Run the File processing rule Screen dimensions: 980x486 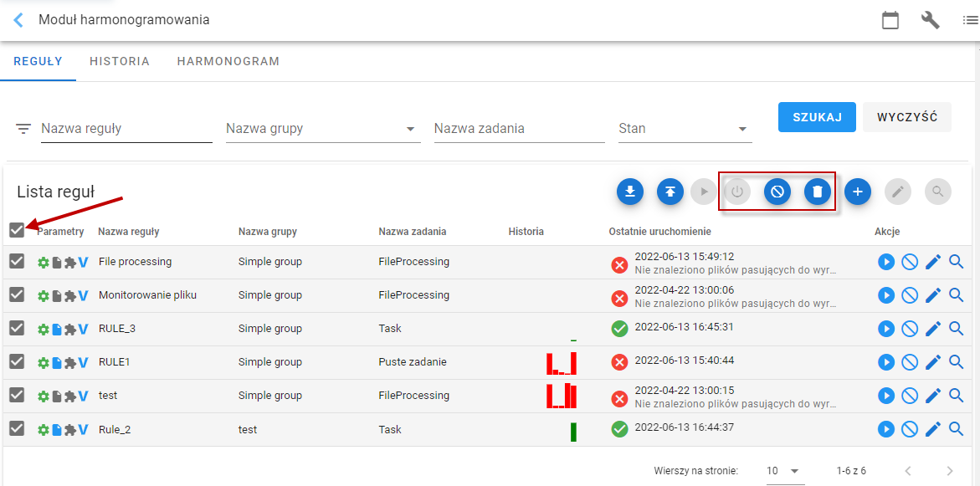click(886, 262)
